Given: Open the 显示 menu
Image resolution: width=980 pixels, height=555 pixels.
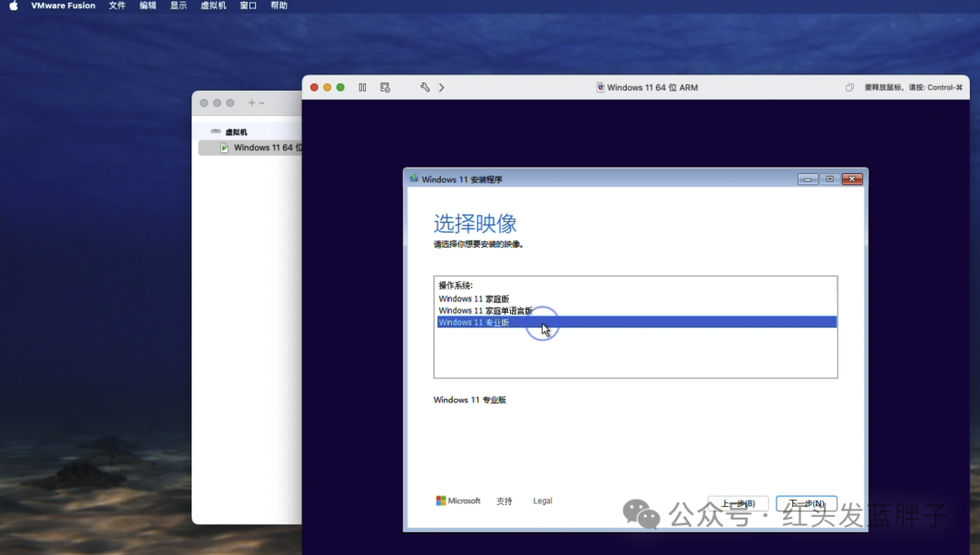Looking at the screenshot, I should (178, 5).
